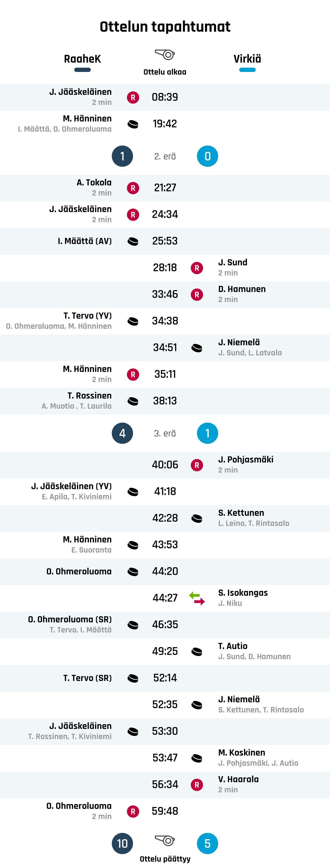
Task: Click the whistle icon above Ottelu päättyy
Action: pos(165,840)
